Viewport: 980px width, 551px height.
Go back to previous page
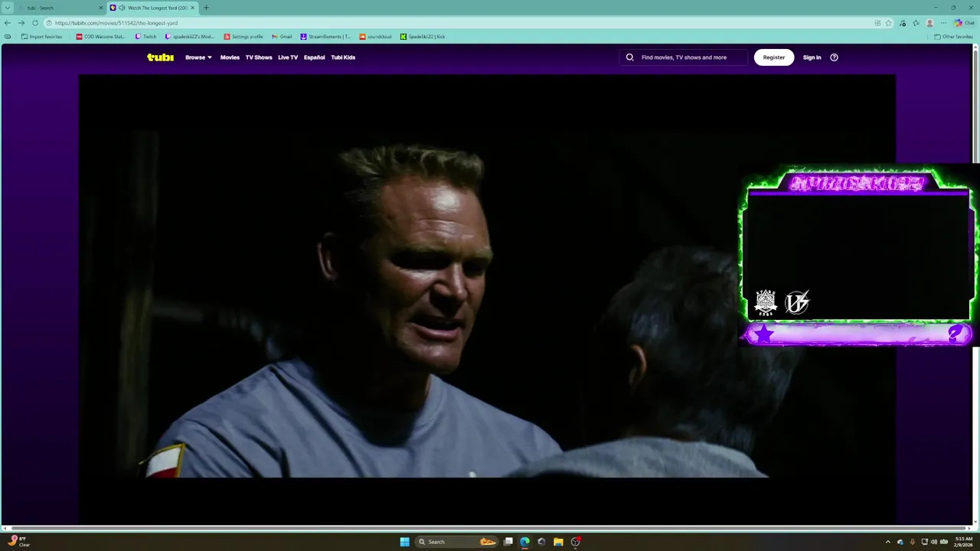pos(8,23)
